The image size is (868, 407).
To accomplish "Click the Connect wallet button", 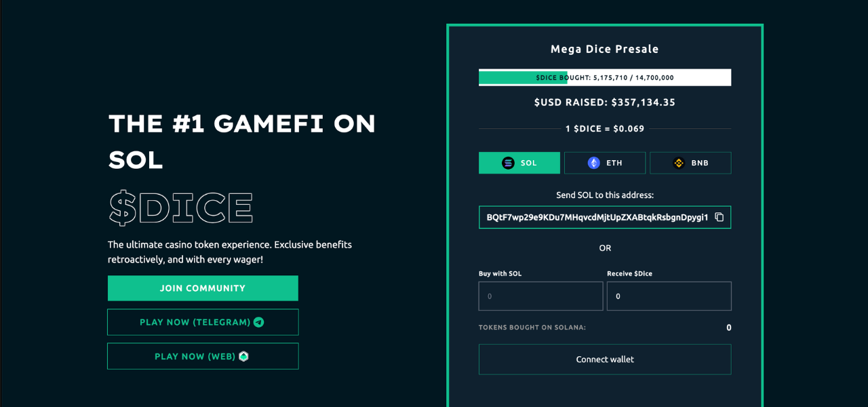I will (x=605, y=360).
